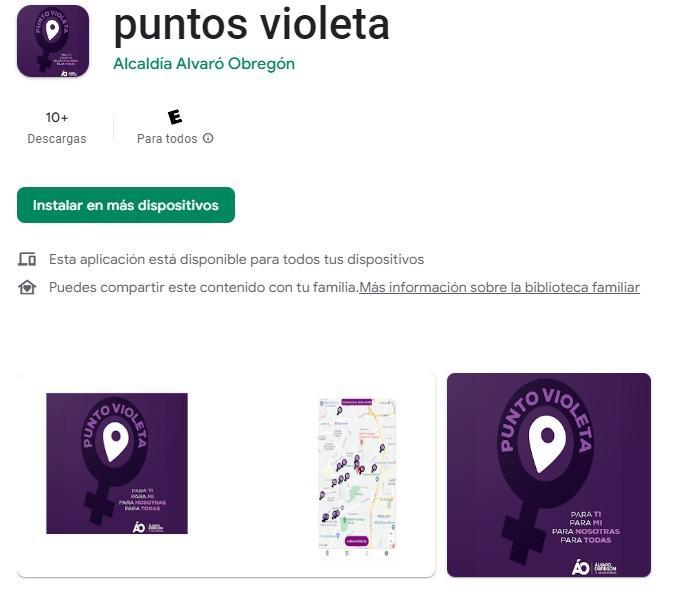Open Más información sobre la biblioteca familiar
This screenshot has height=604, width=678.
499,288
